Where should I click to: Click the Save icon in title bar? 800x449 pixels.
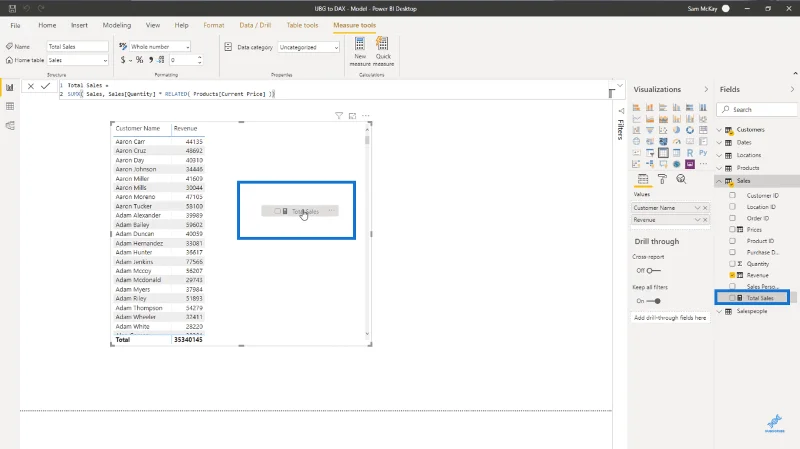point(12,9)
